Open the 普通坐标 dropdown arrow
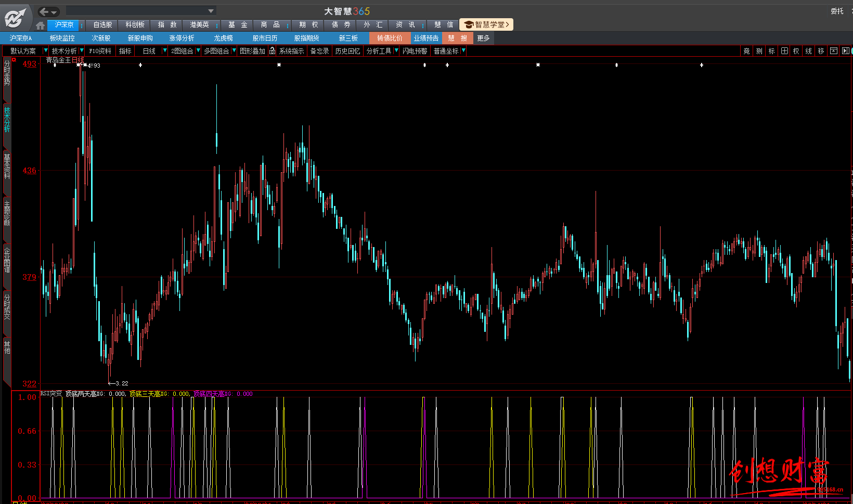 [463, 50]
